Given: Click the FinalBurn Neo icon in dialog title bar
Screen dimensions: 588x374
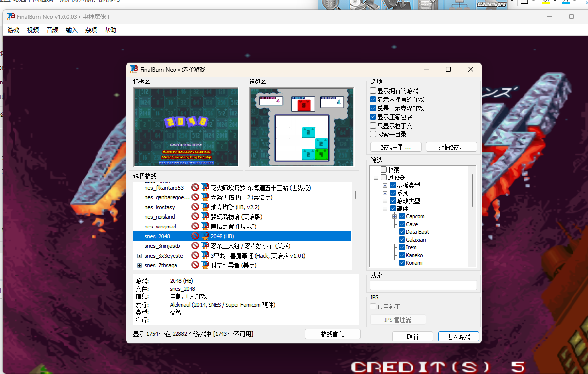Looking at the screenshot, I should 134,69.
